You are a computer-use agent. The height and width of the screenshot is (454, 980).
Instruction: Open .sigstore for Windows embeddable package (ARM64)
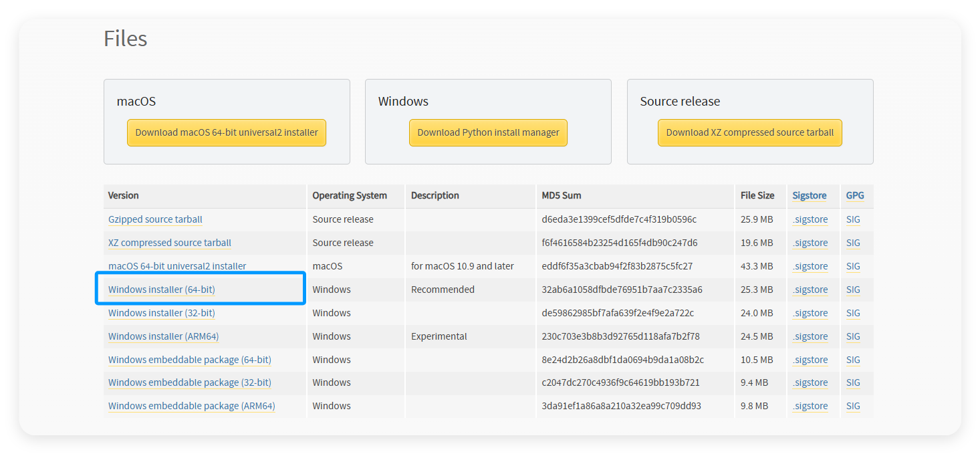pyautogui.click(x=810, y=406)
